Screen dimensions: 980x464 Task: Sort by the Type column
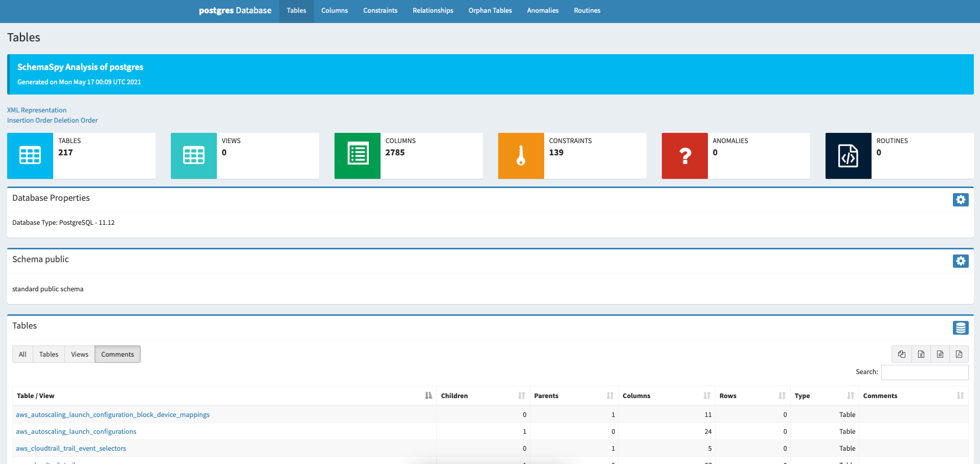tap(825, 396)
